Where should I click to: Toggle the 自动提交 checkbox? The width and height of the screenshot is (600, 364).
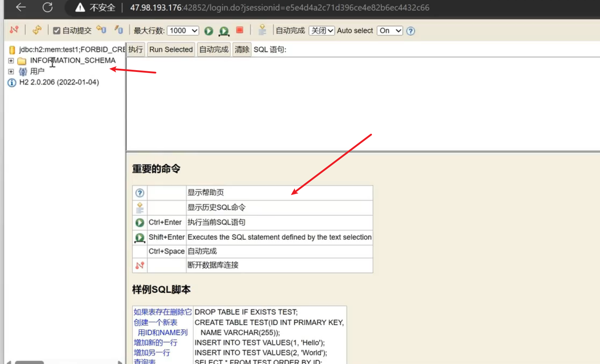(x=57, y=31)
